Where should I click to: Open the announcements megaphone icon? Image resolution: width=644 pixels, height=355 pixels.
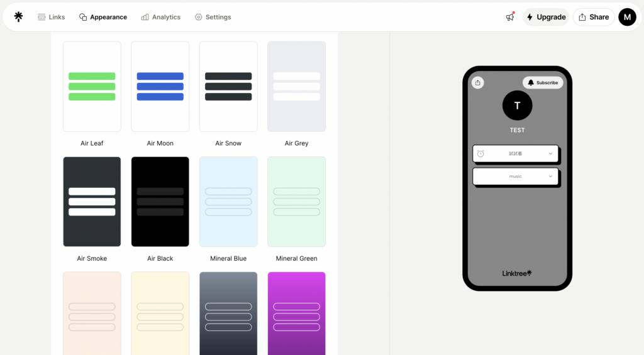click(510, 17)
